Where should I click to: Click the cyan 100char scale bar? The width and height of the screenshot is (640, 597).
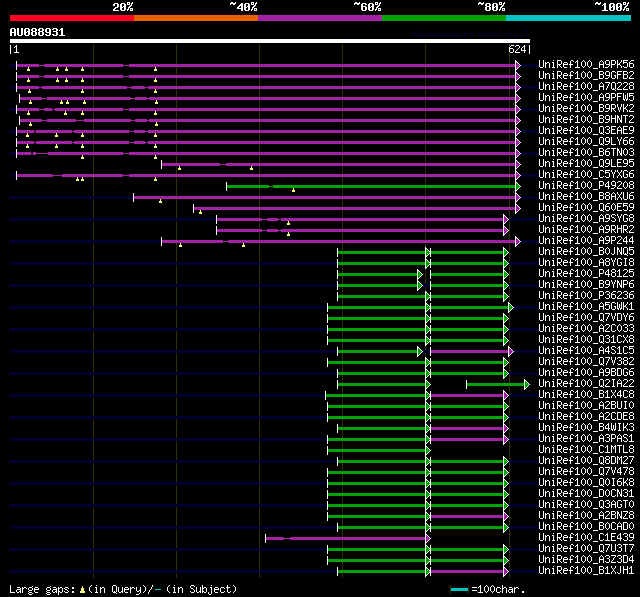point(459,589)
